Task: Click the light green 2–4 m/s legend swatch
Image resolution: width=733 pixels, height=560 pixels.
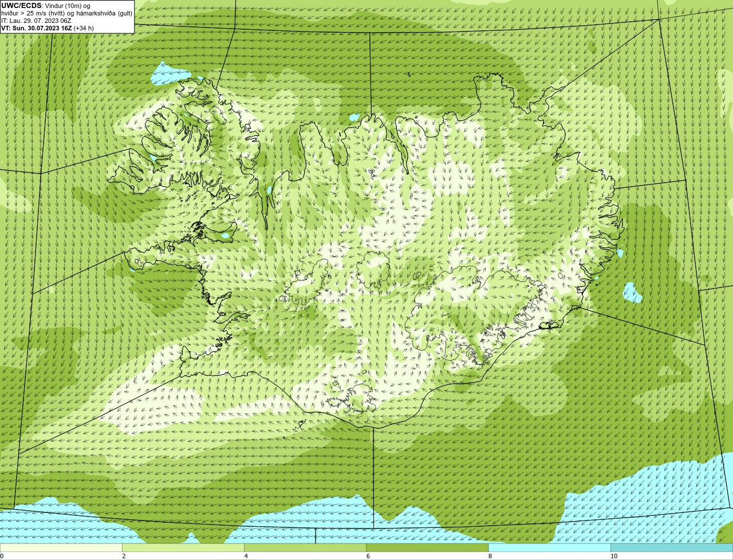Action: click(183, 548)
